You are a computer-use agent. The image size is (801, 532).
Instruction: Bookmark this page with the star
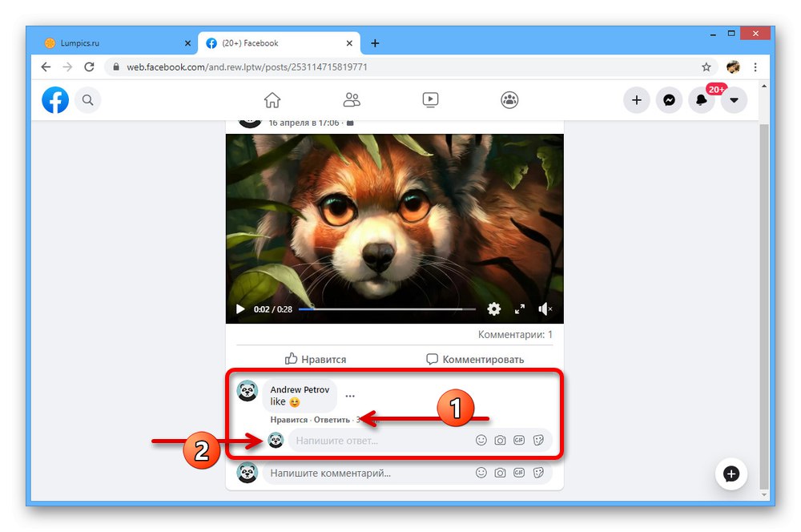(706, 67)
